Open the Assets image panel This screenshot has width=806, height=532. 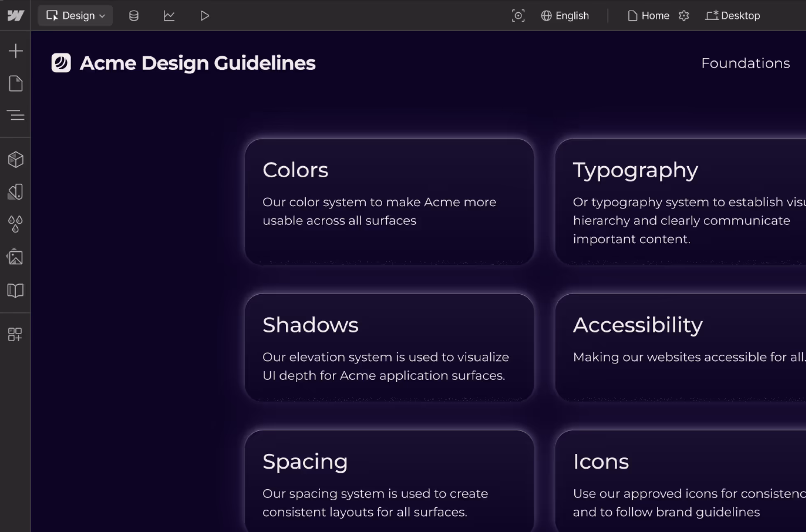[15, 257]
